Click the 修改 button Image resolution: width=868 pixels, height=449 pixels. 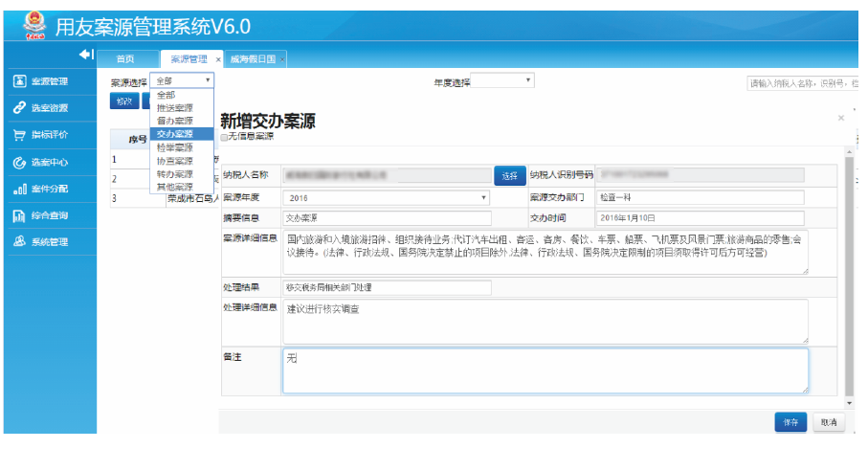pos(124,101)
